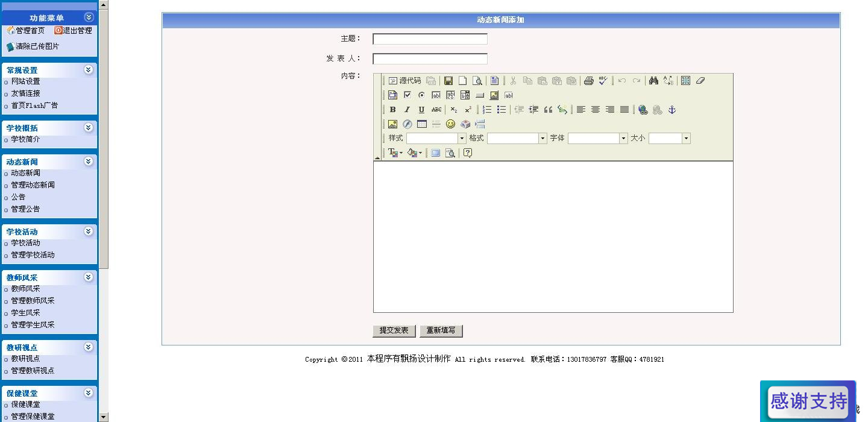This screenshot has width=868, height=422.
Task: Click the Select All icon
Action: 685,81
